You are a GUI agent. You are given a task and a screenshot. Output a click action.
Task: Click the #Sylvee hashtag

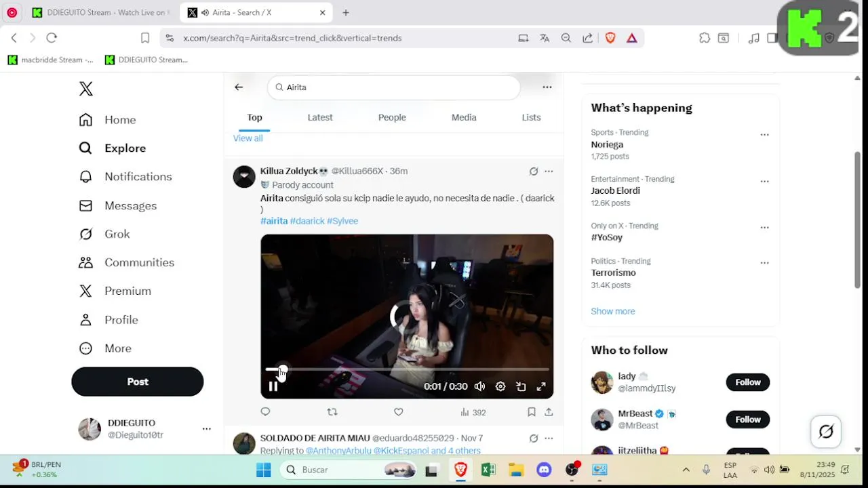pyautogui.click(x=342, y=221)
